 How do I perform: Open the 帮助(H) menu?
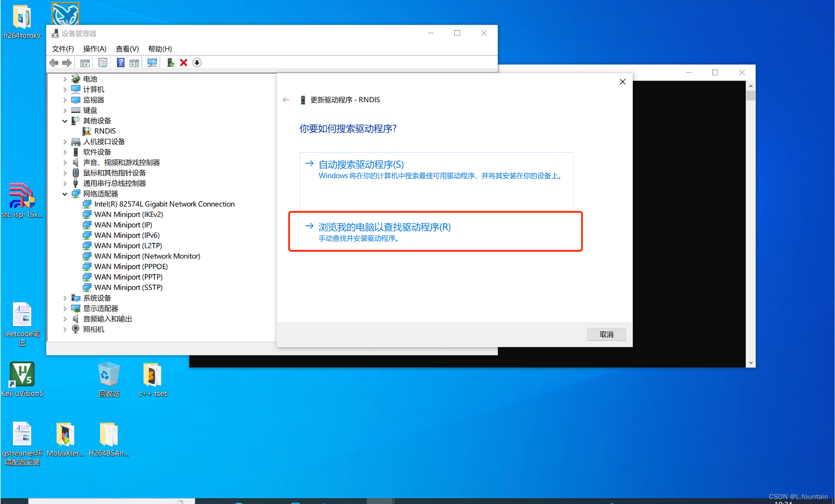point(160,49)
